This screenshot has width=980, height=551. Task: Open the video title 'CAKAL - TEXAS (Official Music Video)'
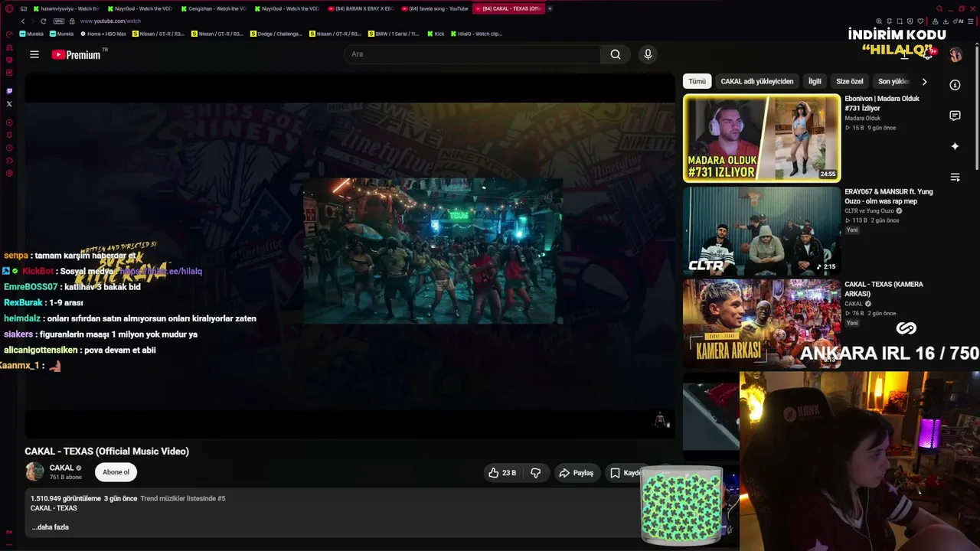click(106, 452)
